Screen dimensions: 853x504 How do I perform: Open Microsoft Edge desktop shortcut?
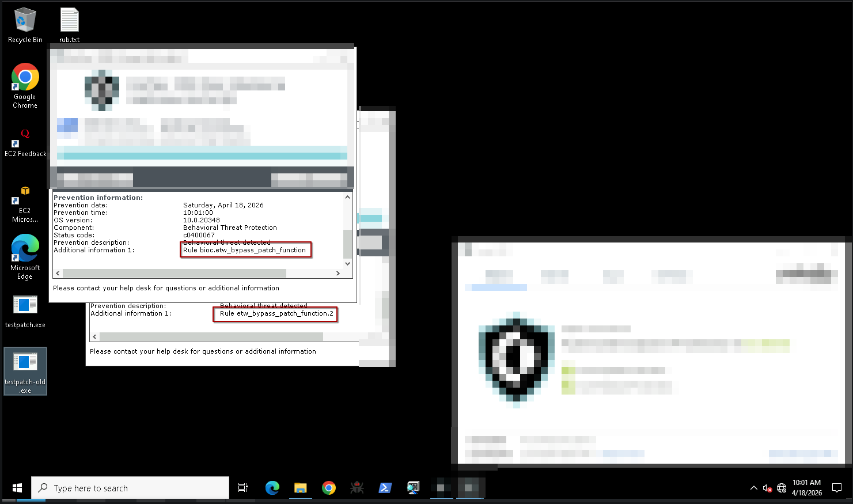point(25,257)
